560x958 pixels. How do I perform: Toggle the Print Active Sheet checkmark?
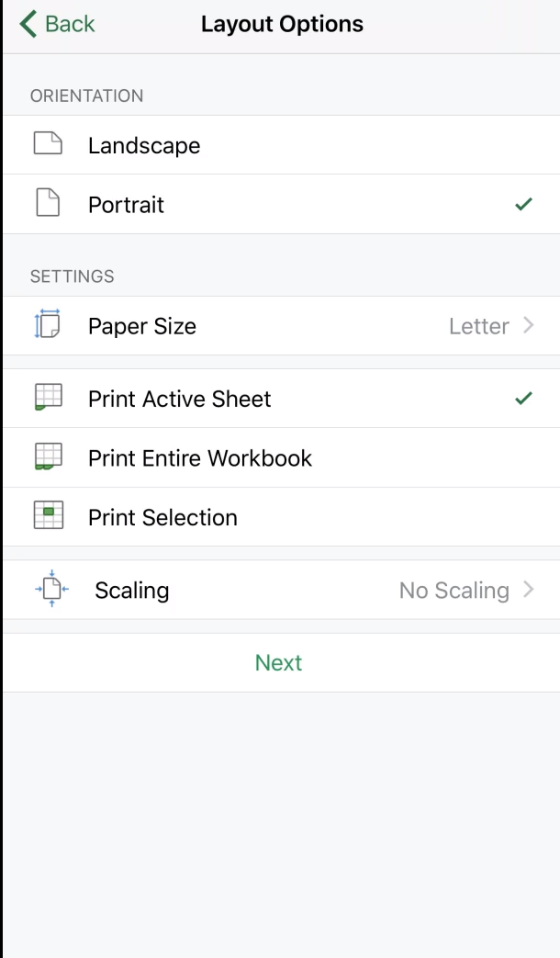(523, 398)
